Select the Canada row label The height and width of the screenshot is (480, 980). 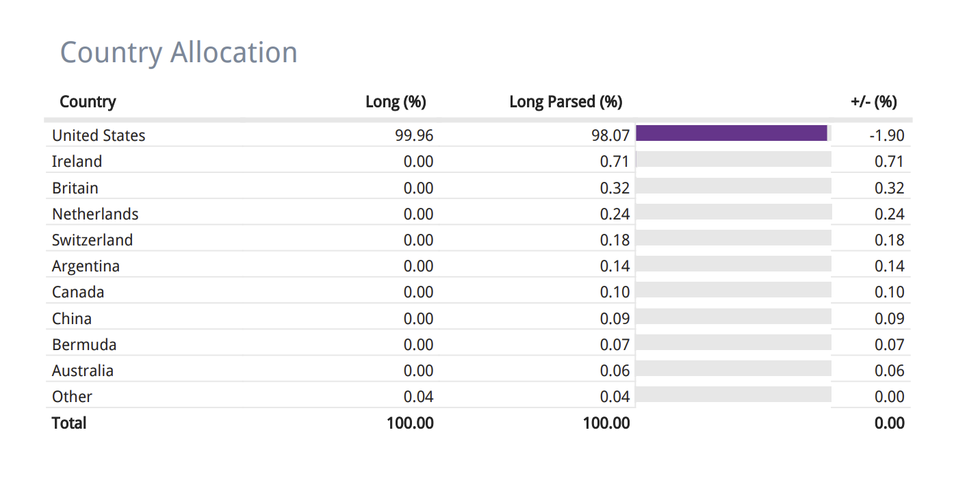(78, 292)
